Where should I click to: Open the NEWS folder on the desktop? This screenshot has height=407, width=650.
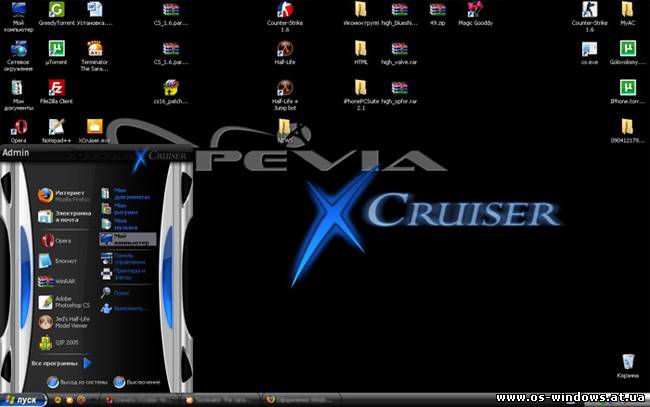(285, 131)
